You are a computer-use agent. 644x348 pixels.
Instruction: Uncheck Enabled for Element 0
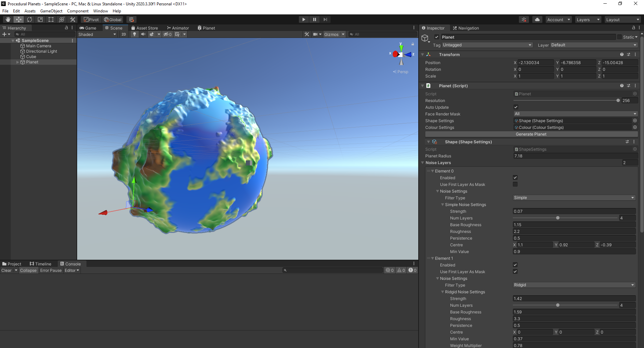[x=515, y=178]
